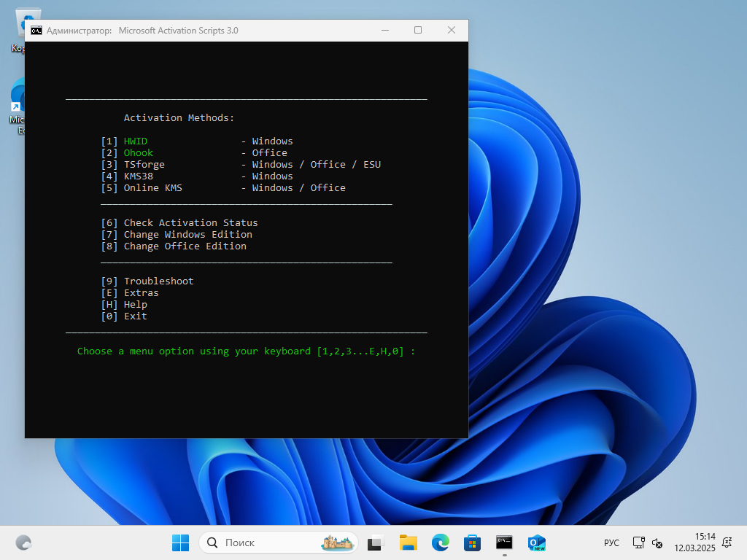Click the Troubleshoot menu line

pos(147,281)
